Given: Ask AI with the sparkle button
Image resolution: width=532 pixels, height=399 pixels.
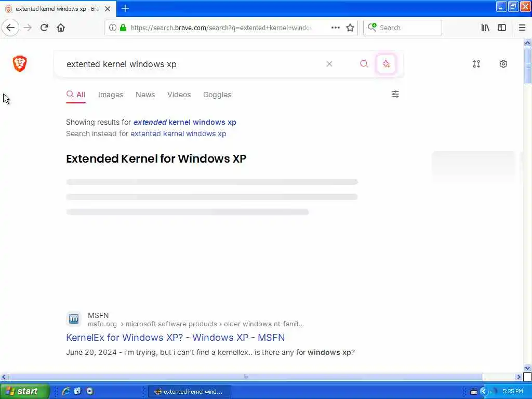Looking at the screenshot, I should [x=386, y=64].
